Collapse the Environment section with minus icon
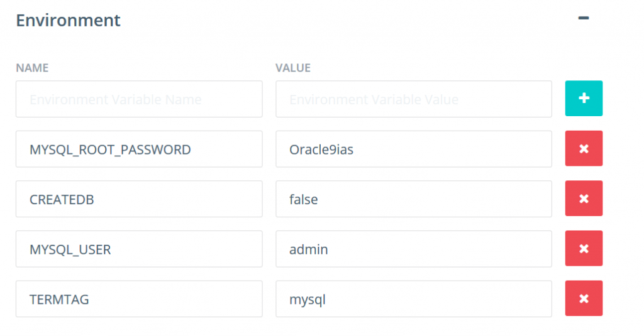This screenshot has height=336, width=644. [584, 19]
